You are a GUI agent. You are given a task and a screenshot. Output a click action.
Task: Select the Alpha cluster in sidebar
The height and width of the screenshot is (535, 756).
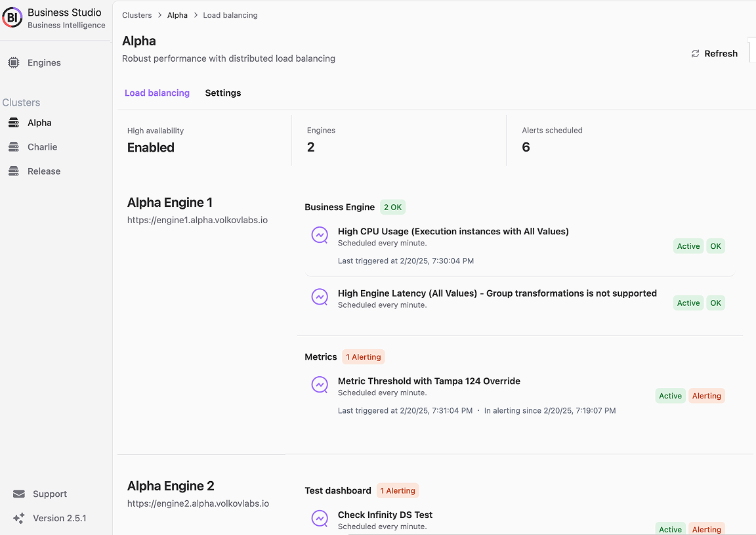coord(39,123)
